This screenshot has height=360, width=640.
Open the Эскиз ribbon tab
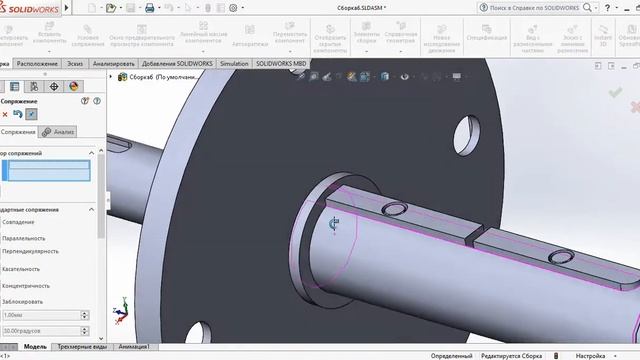(75, 64)
